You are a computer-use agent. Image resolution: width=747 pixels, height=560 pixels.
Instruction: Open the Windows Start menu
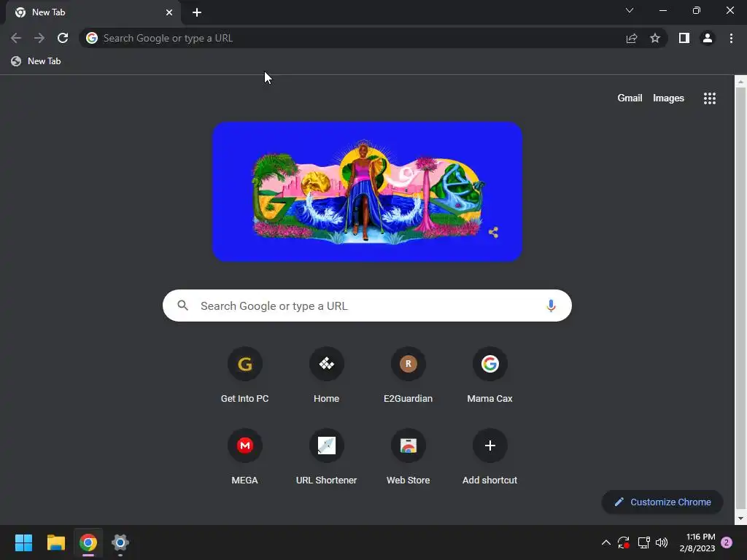click(23, 542)
